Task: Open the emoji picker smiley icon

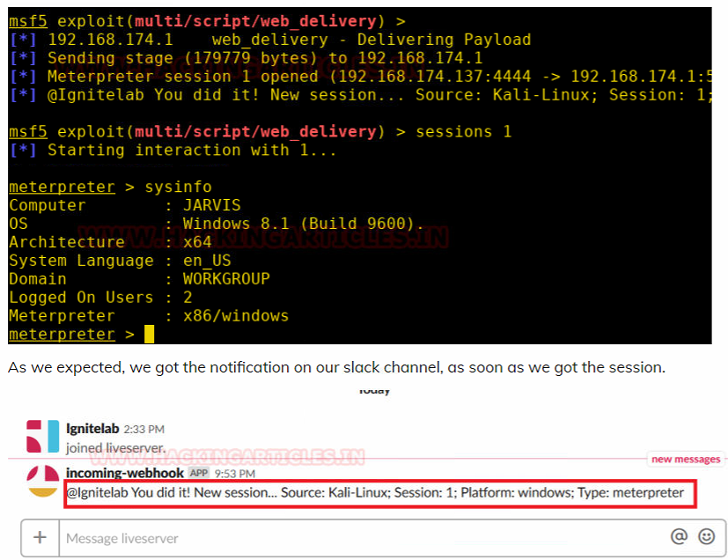Action: click(707, 536)
